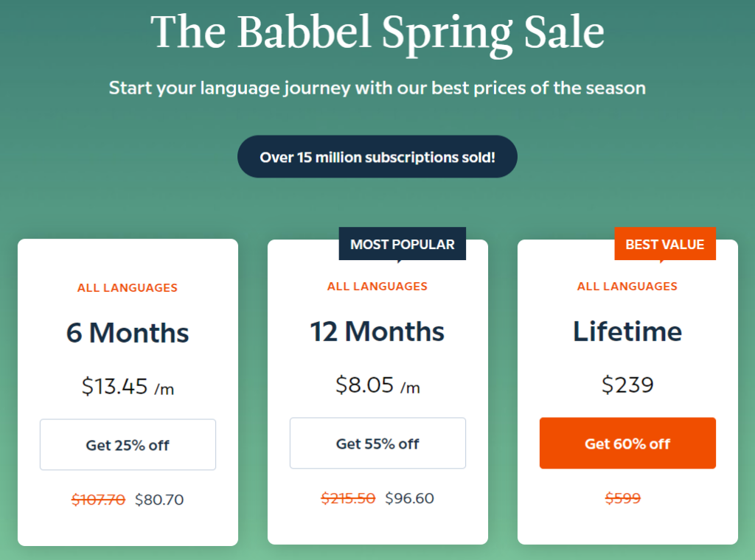This screenshot has height=560, width=755.
Task: Click the Get 25% off button
Action: [x=127, y=444]
